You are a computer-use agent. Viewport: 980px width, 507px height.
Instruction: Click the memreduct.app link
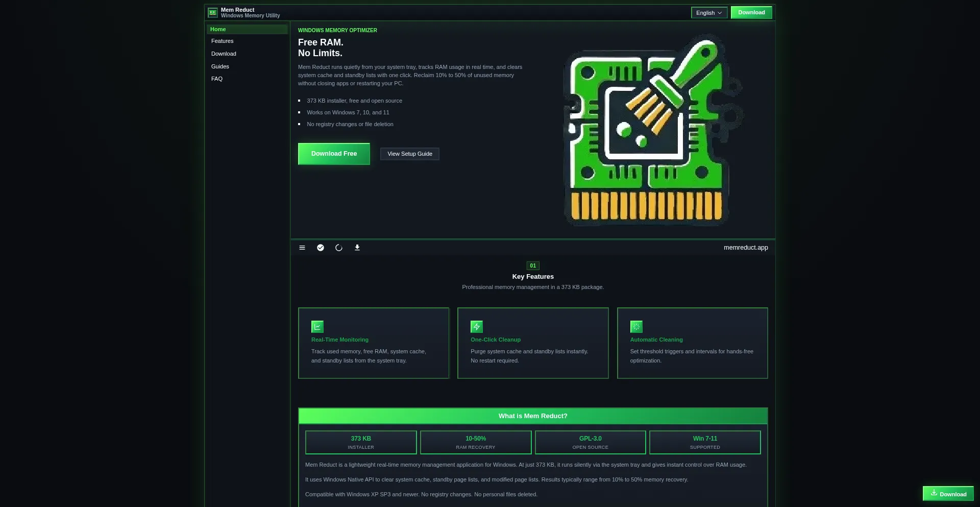click(746, 248)
